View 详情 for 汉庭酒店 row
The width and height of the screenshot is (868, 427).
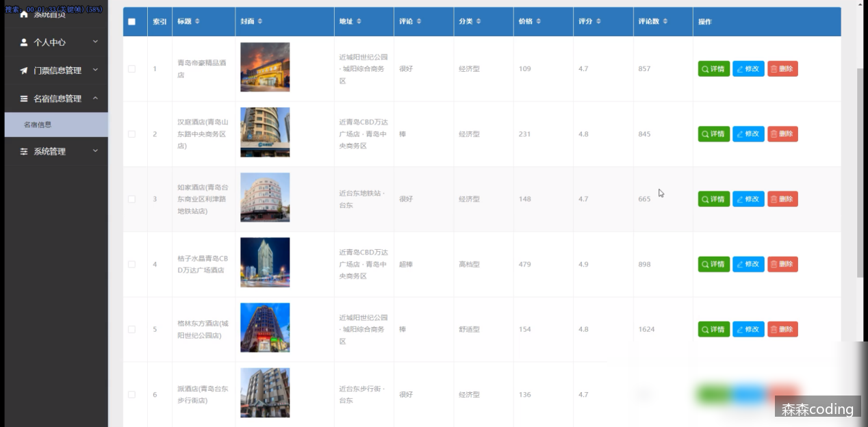[x=714, y=134]
